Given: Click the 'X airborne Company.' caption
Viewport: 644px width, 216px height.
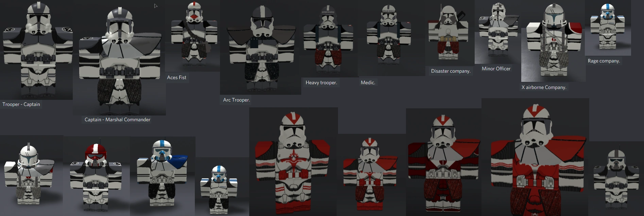Looking at the screenshot, I should tap(544, 87).
